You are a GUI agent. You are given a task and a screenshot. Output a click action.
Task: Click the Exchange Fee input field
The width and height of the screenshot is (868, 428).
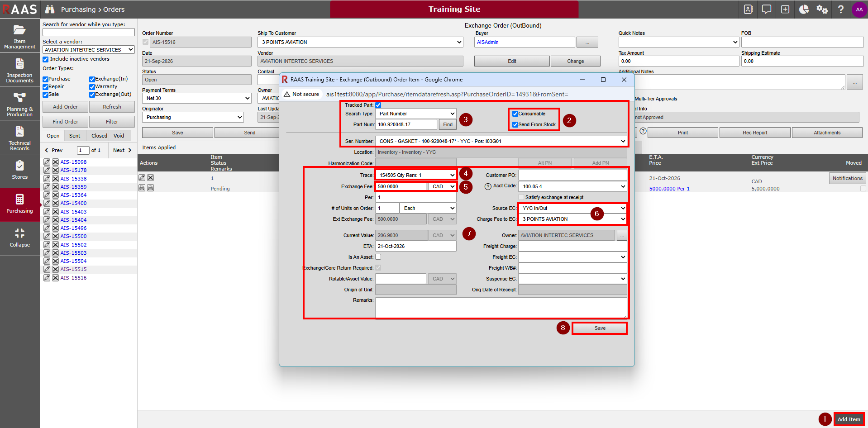point(401,186)
